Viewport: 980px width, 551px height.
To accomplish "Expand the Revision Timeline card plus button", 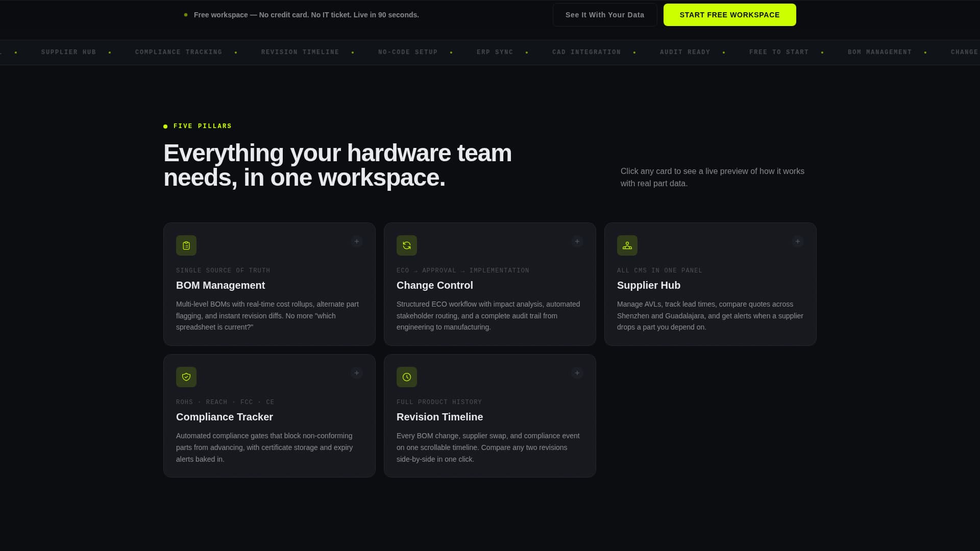I will (x=577, y=373).
